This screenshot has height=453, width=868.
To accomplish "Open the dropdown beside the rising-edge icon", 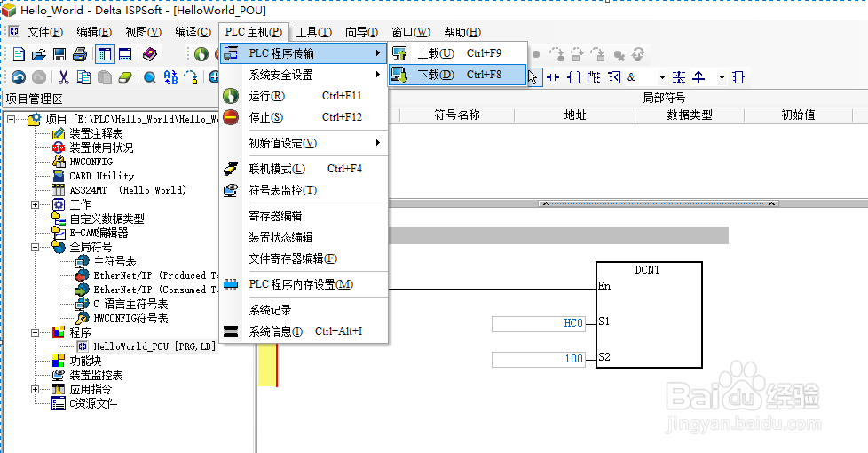I will pos(722,77).
